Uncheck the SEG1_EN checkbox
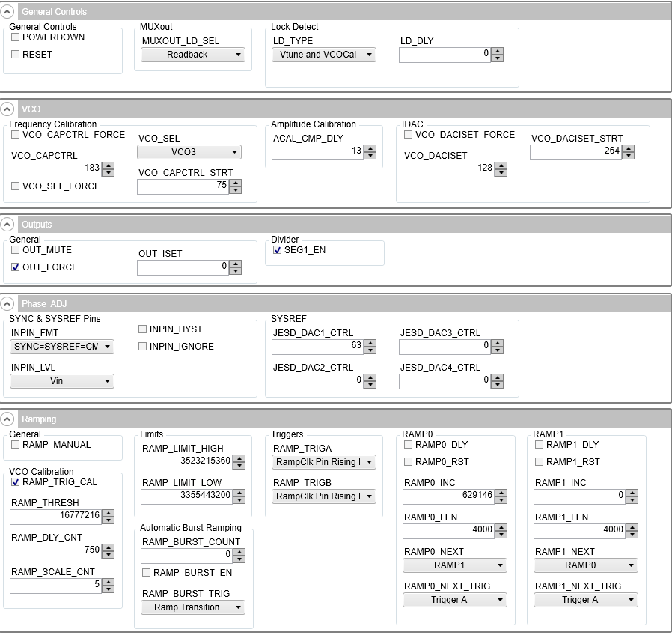Image resolution: width=672 pixels, height=635 pixels. coord(278,250)
